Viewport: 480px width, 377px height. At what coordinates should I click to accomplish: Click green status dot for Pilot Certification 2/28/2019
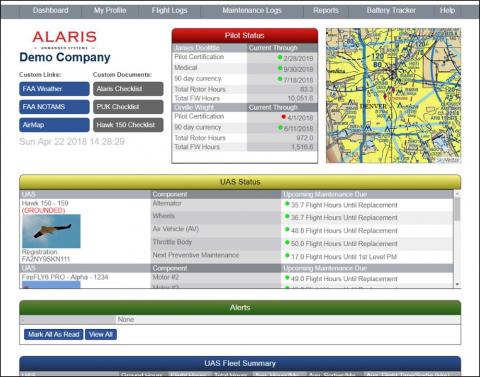[x=280, y=57]
